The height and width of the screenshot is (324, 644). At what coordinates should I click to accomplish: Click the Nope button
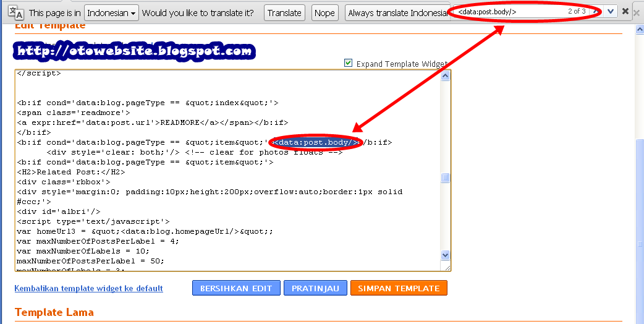coord(324,13)
